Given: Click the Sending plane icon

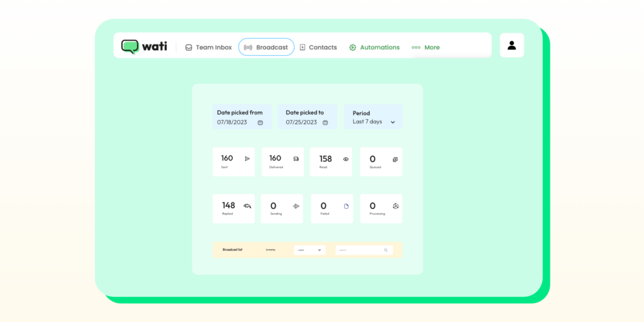Looking at the screenshot, I should point(296,206).
